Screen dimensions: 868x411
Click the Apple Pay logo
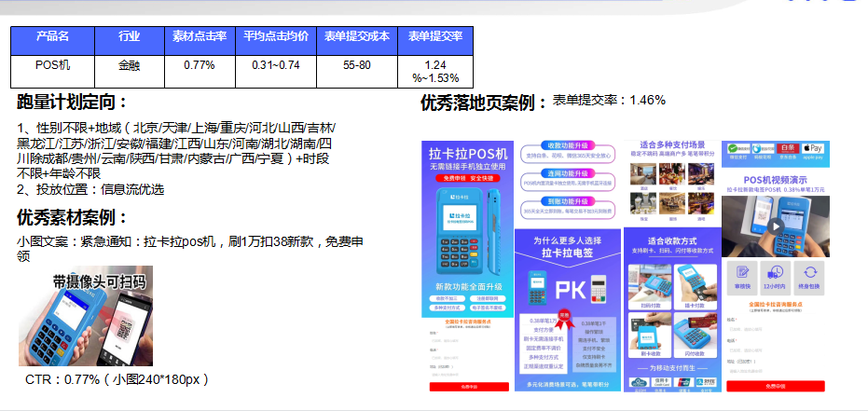pyautogui.click(x=813, y=148)
